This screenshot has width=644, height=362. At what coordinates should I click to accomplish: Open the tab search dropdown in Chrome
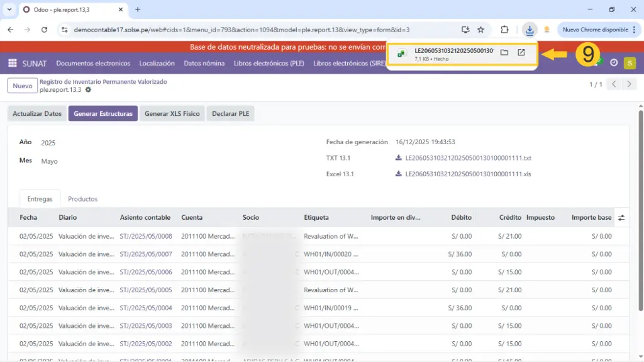pos(9,9)
